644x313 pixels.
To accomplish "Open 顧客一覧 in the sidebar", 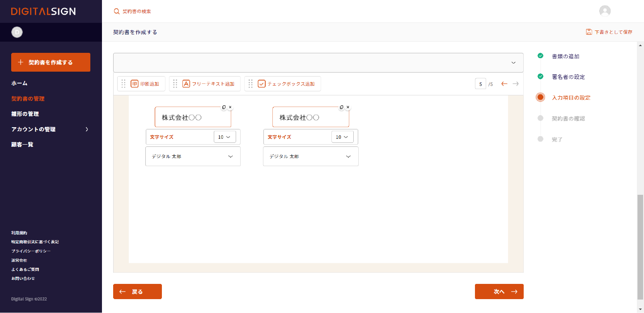I will [22, 145].
